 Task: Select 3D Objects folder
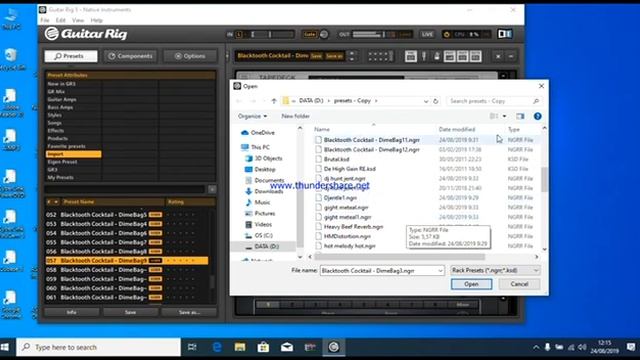coord(268,158)
